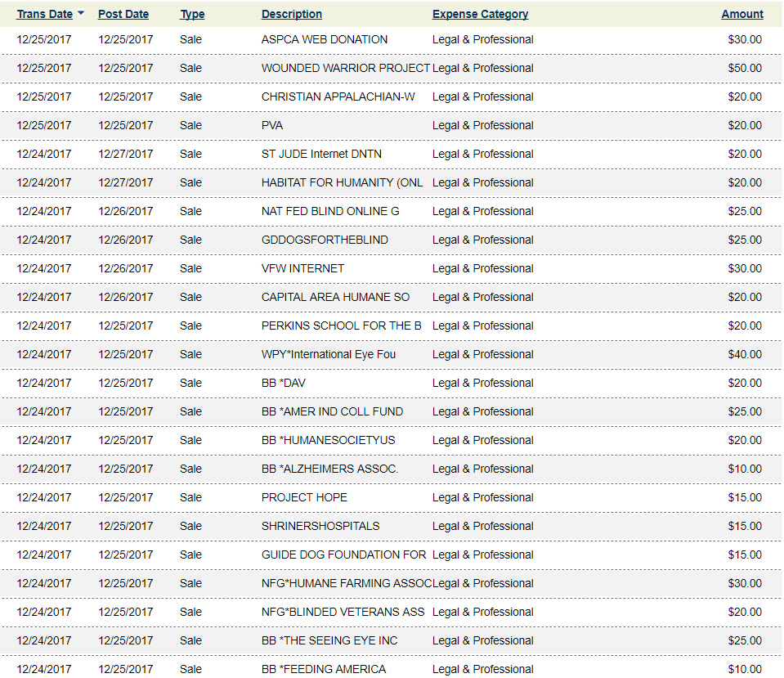Click $30.00 amount in VFW INTERNET row

745,268
